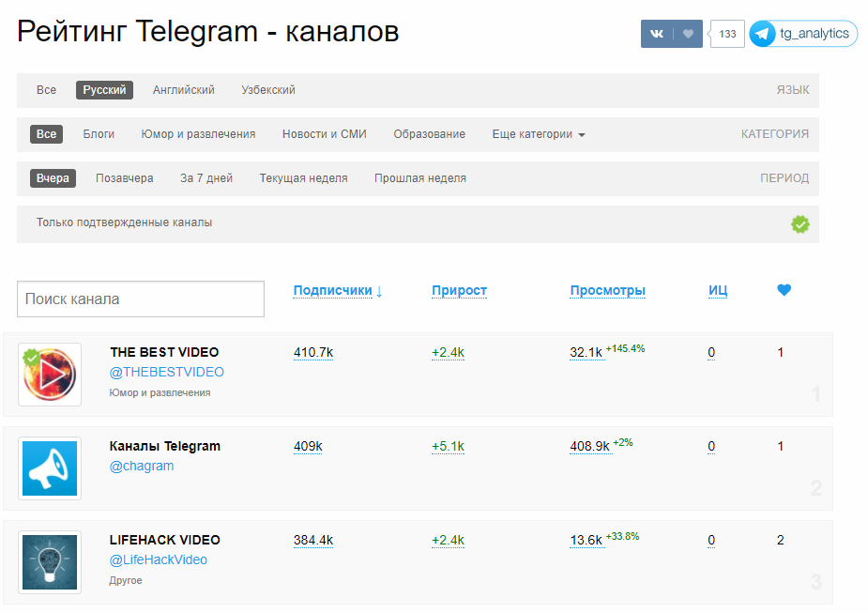Switch to the Английский language tab
Image resolution: width=868 pixels, height=613 pixels.
184,89
